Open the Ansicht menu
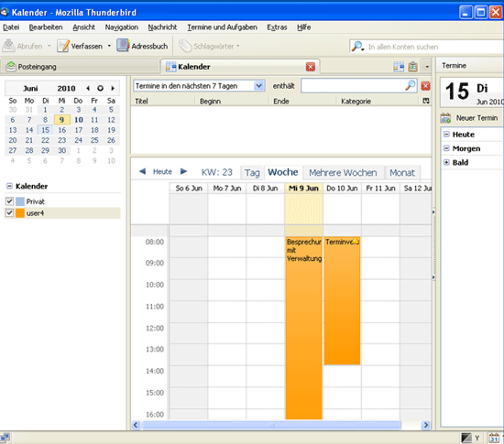 [x=84, y=27]
